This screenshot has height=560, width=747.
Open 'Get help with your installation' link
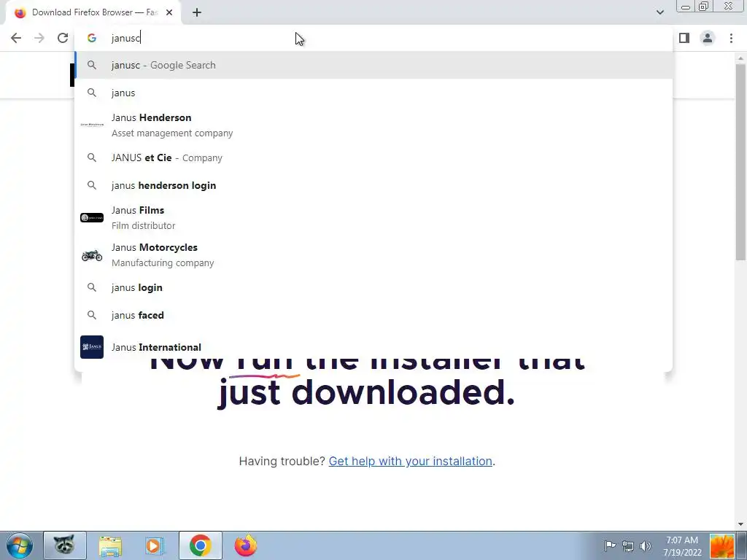(410, 461)
